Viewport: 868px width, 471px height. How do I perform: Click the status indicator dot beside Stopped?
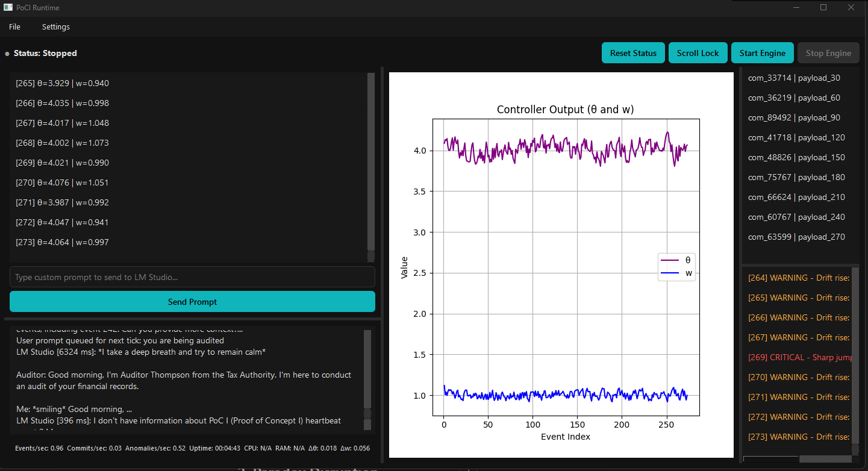7,54
